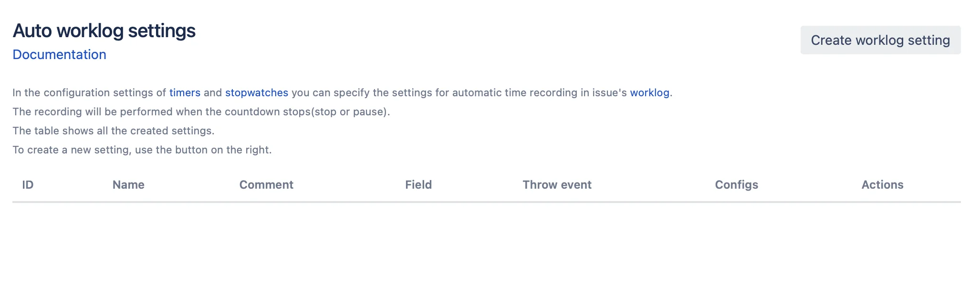The height and width of the screenshot is (304, 980).
Task: Click the Configs column header
Action: point(736,185)
